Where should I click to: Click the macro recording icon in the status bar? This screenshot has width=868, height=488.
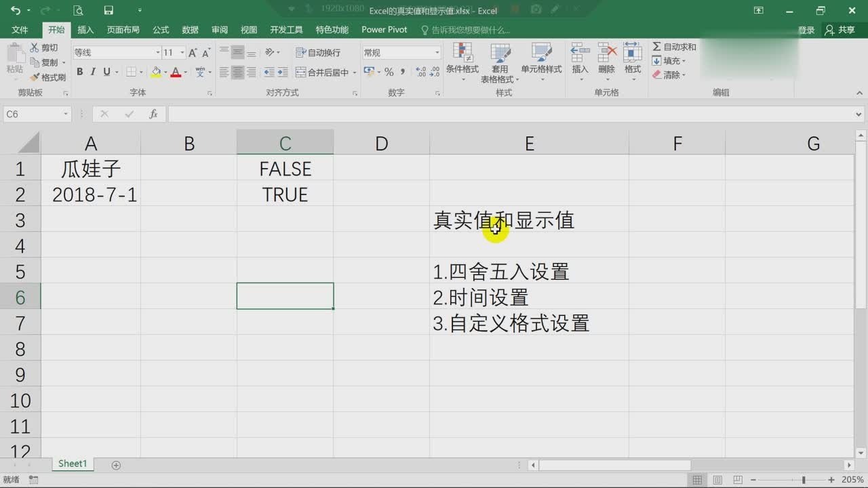[x=33, y=480]
